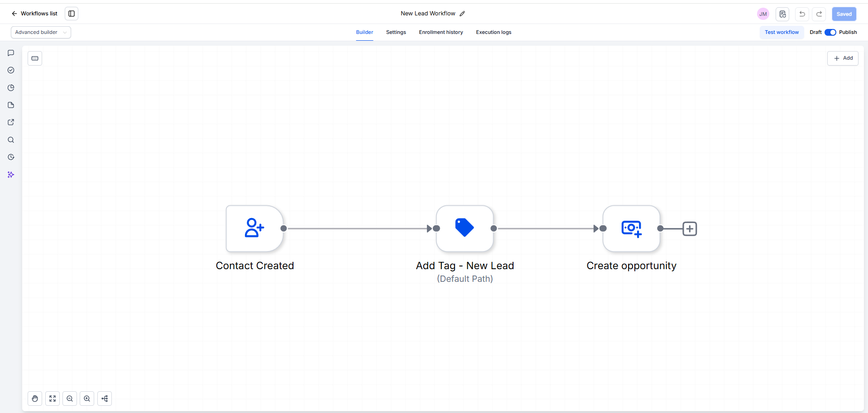Open the comments sidebar icon
The height and width of the screenshot is (413, 868).
pyautogui.click(x=11, y=53)
